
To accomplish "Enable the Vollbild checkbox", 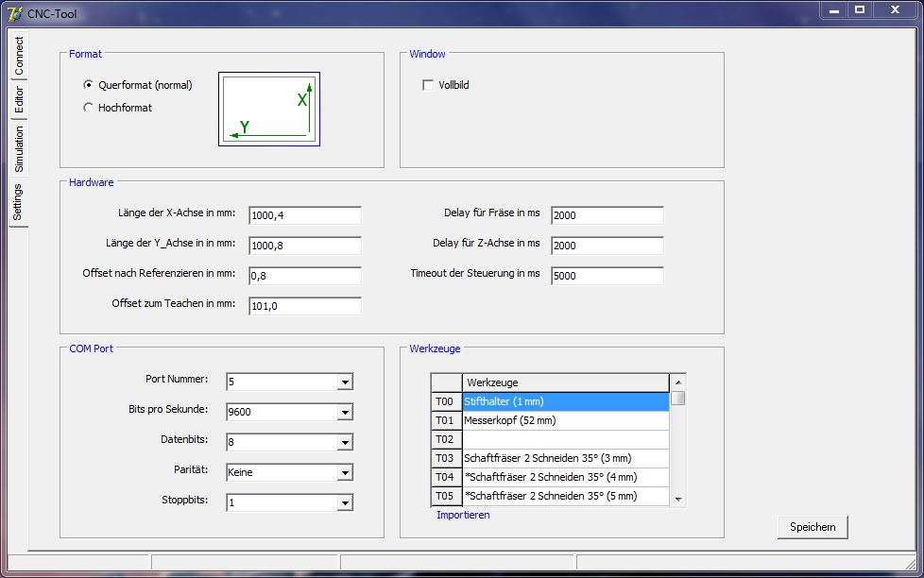I will [x=428, y=85].
